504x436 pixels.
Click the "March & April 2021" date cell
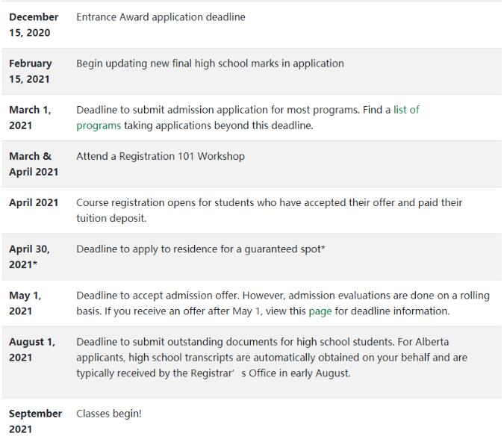(x=34, y=163)
